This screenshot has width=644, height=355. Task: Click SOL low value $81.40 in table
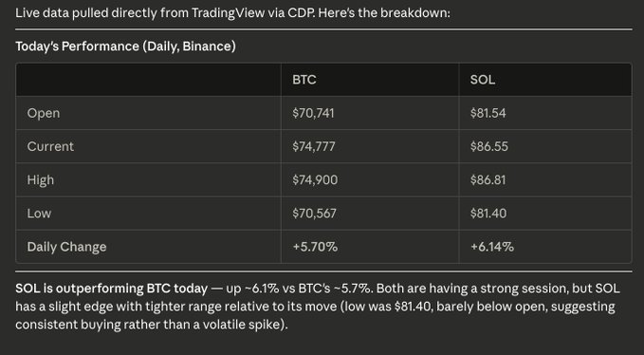tap(488, 214)
